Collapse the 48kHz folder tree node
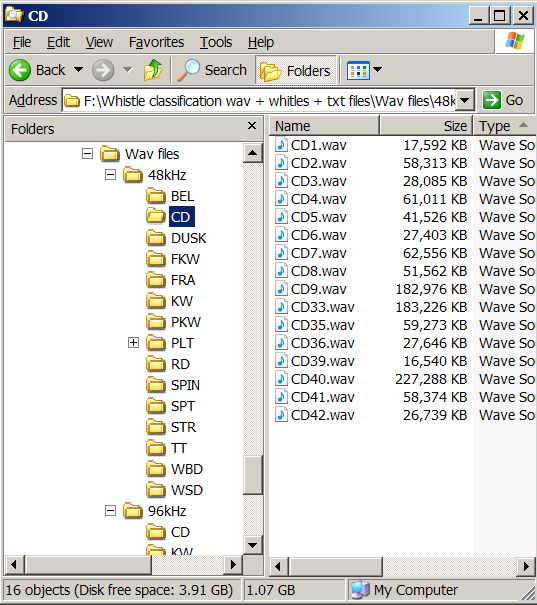Screen dimensions: 537x605 [110, 175]
